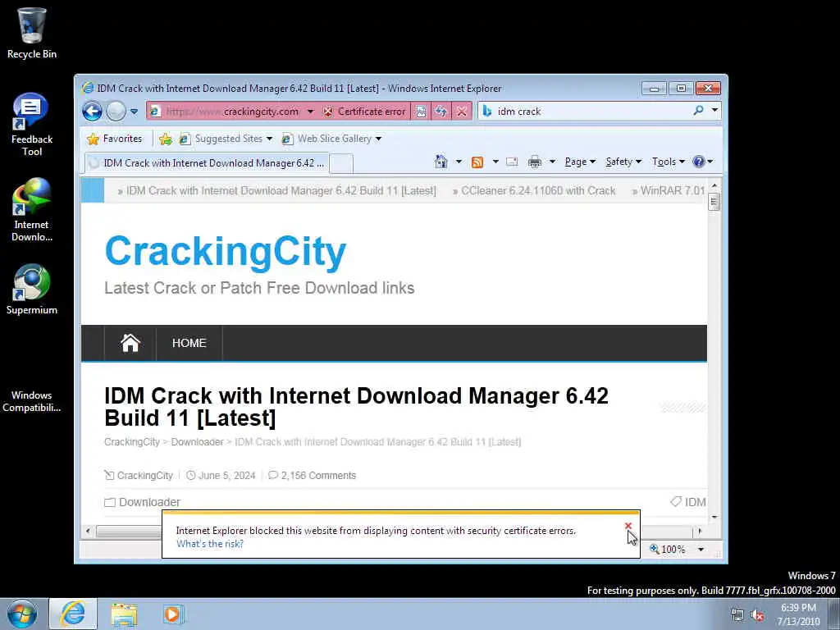Open the Page menu

tap(580, 162)
